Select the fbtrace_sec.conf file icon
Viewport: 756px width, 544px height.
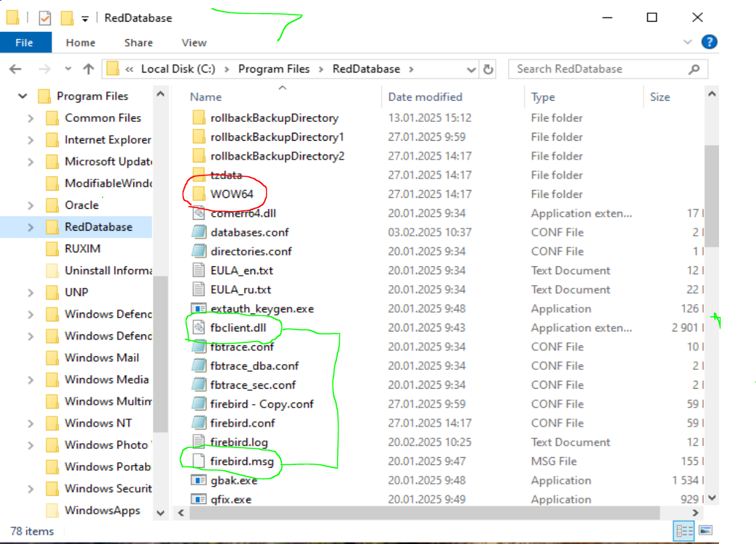pyautogui.click(x=199, y=385)
